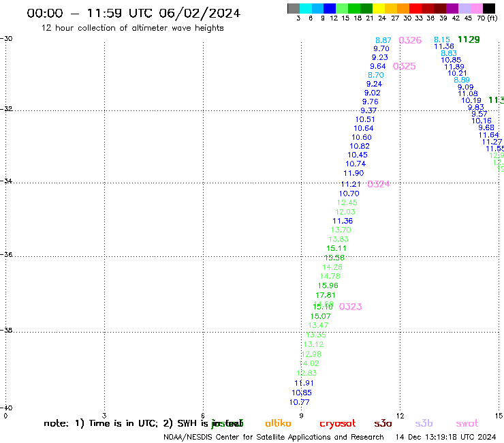Click the pink time label "0325"
504x443 pixels.
click(x=405, y=66)
